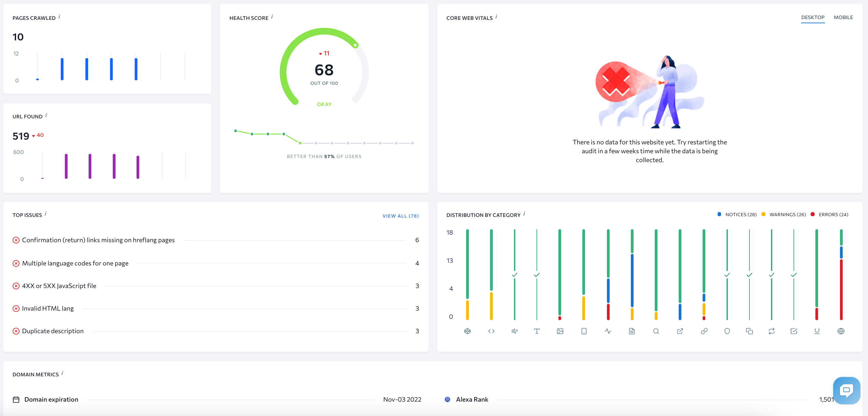The image size is (868, 416).
Task: Click the health score gauge endpoint dot
Action: [x=355, y=45]
